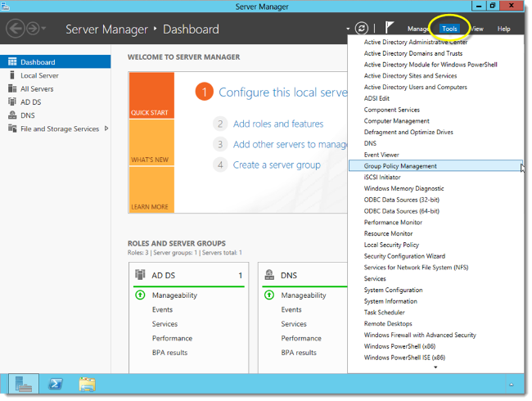The height and width of the screenshot is (401, 532).
Task: Click the Tools menu scroll-down arrow
Action: (435, 367)
